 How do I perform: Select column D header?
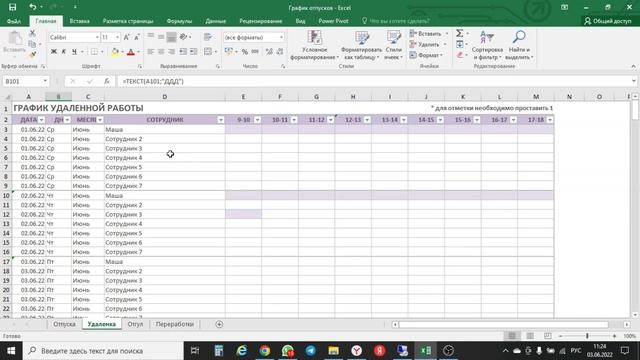(x=164, y=97)
